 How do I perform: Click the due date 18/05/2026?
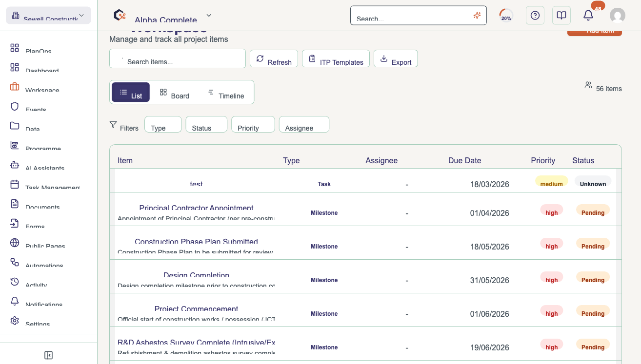pos(490,247)
